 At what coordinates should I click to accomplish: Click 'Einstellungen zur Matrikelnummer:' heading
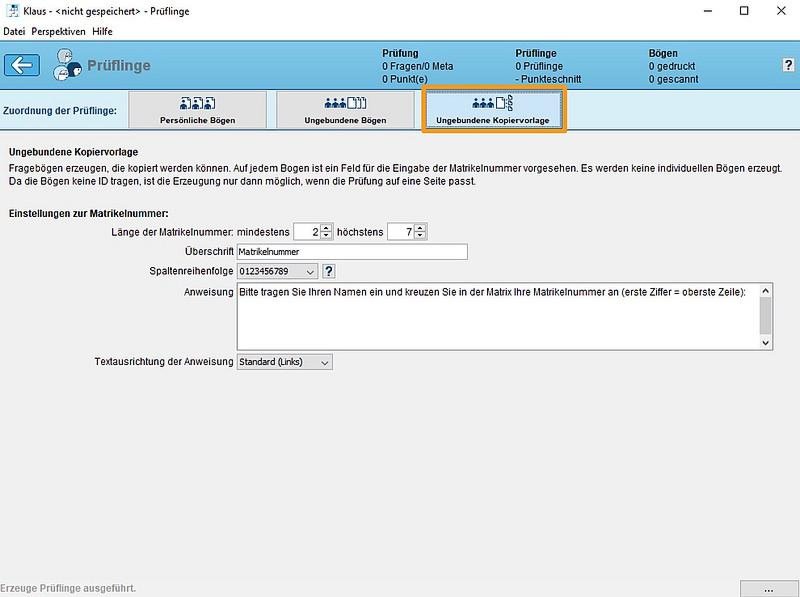pyautogui.click(x=89, y=214)
